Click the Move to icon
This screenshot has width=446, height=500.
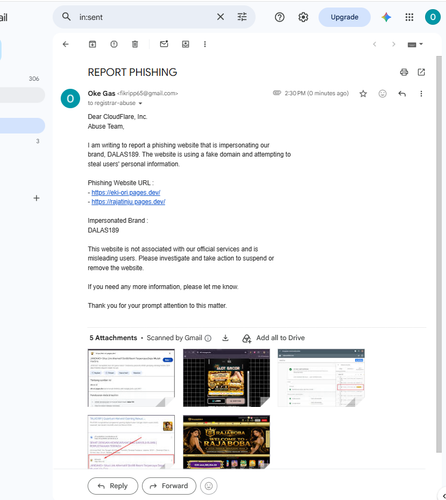(185, 44)
